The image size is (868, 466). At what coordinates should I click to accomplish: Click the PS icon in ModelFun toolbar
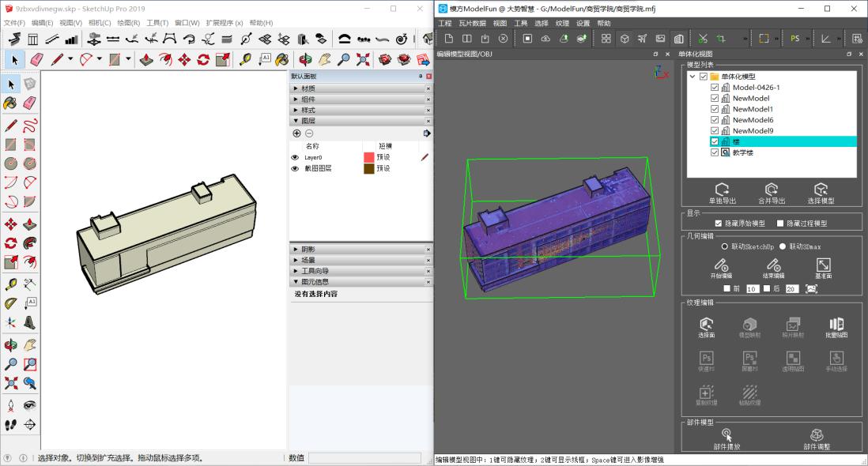[795, 39]
